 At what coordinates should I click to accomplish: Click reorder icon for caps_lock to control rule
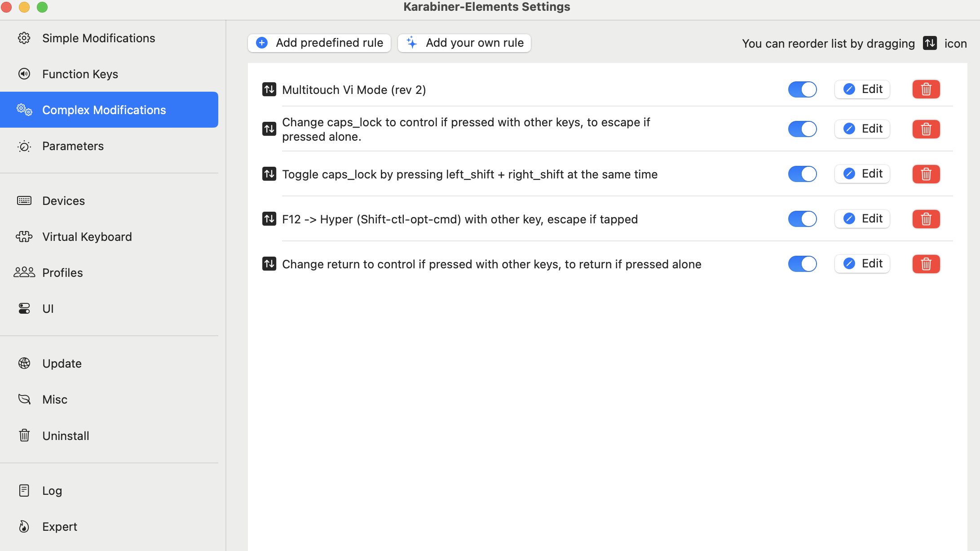(x=269, y=129)
